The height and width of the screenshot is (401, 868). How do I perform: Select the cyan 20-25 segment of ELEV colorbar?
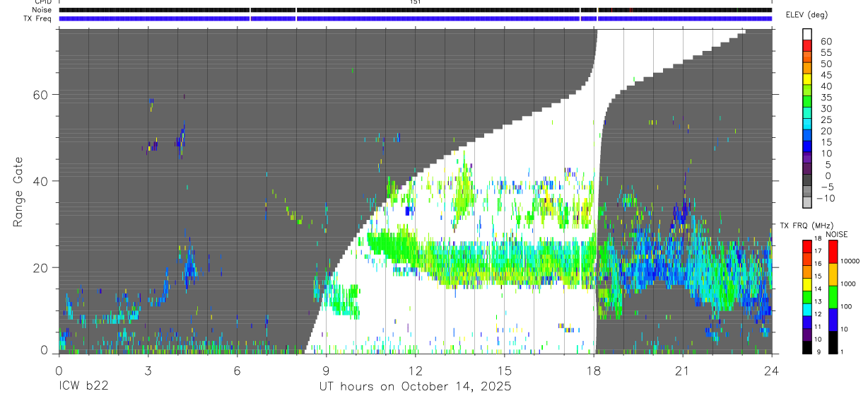(807, 124)
